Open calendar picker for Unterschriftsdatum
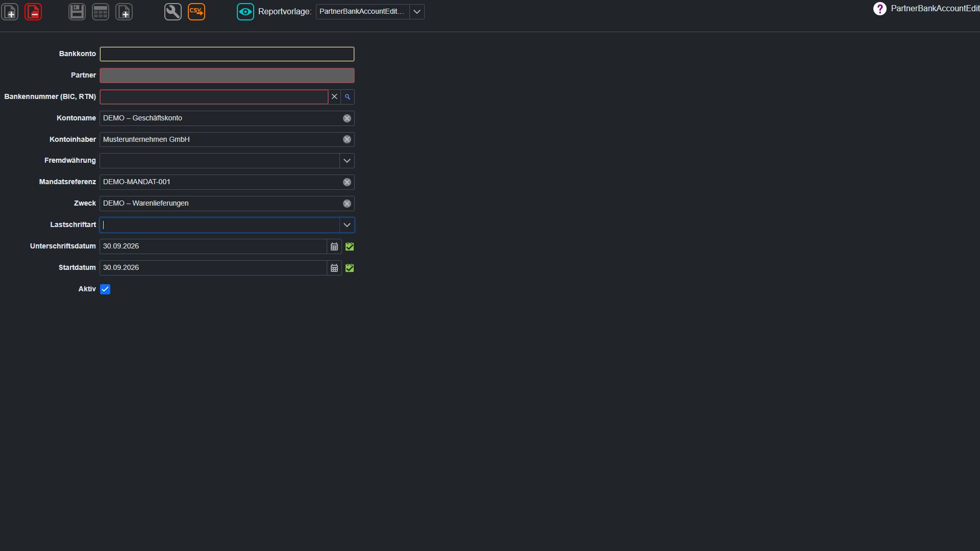This screenshot has width=980, height=551. click(334, 246)
